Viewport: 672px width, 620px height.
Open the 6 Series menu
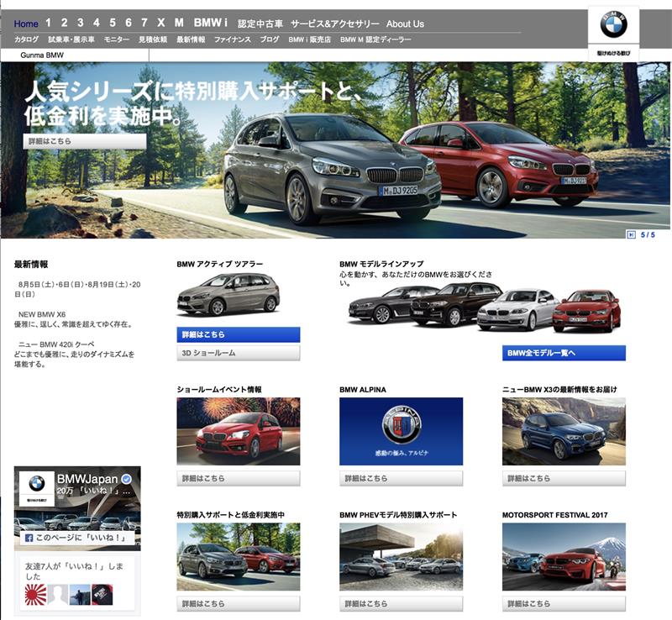pos(129,23)
